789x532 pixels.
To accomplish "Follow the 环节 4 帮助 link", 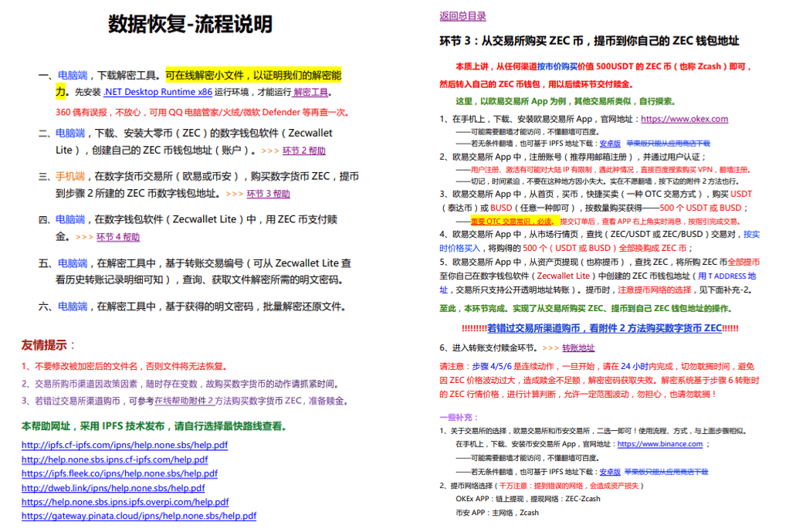I will (x=118, y=237).
